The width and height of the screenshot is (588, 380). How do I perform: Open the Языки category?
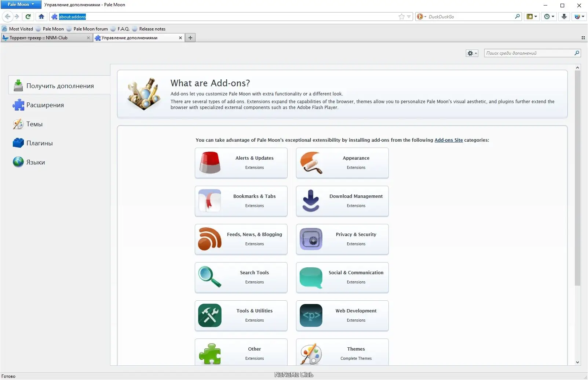pos(59,162)
